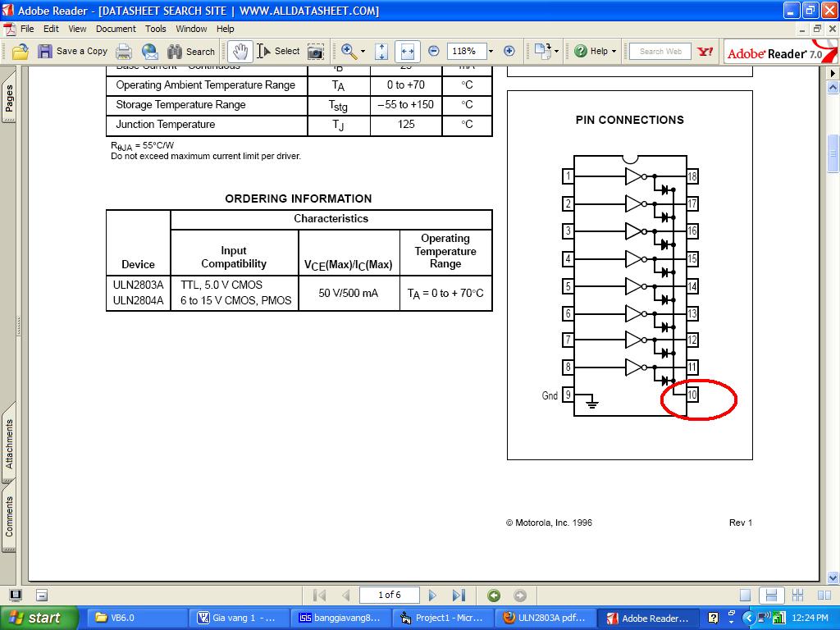This screenshot has width=840, height=630.
Task: Click the zoom out minus button
Action: click(434, 52)
